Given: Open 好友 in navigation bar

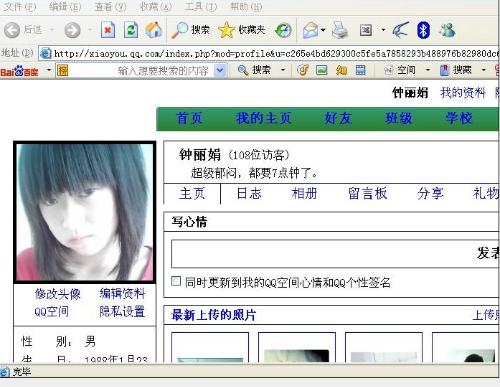Looking at the screenshot, I should [338, 118].
